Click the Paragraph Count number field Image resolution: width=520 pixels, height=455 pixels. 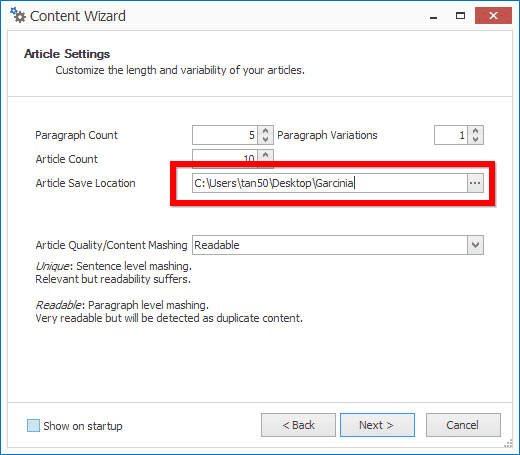click(x=225, y=135)
